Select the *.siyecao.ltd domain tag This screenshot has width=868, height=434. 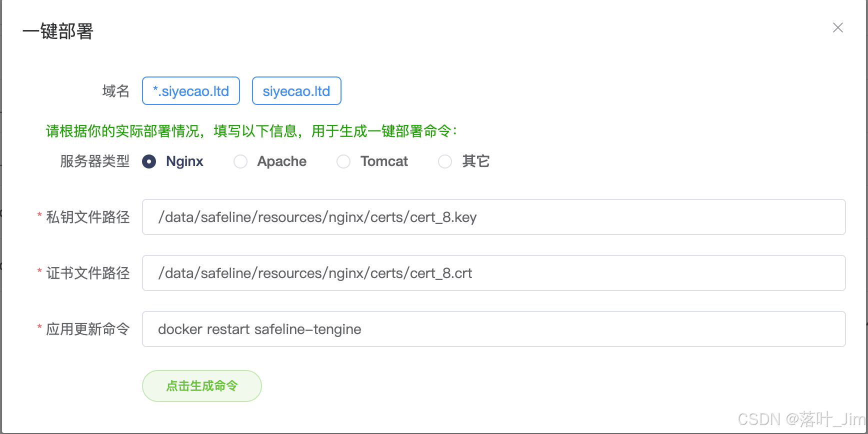point(191,91)
